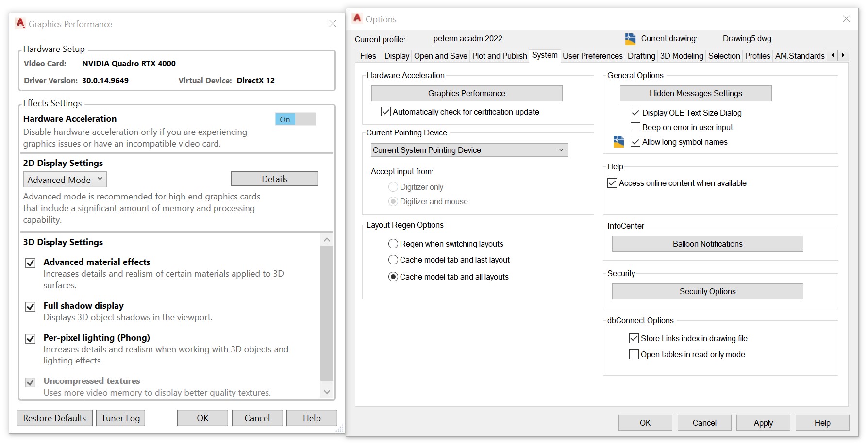Click the drawing file icon beside Current drawing
The height and width of the screenshot is (446, 868).
tap(630, 38)
